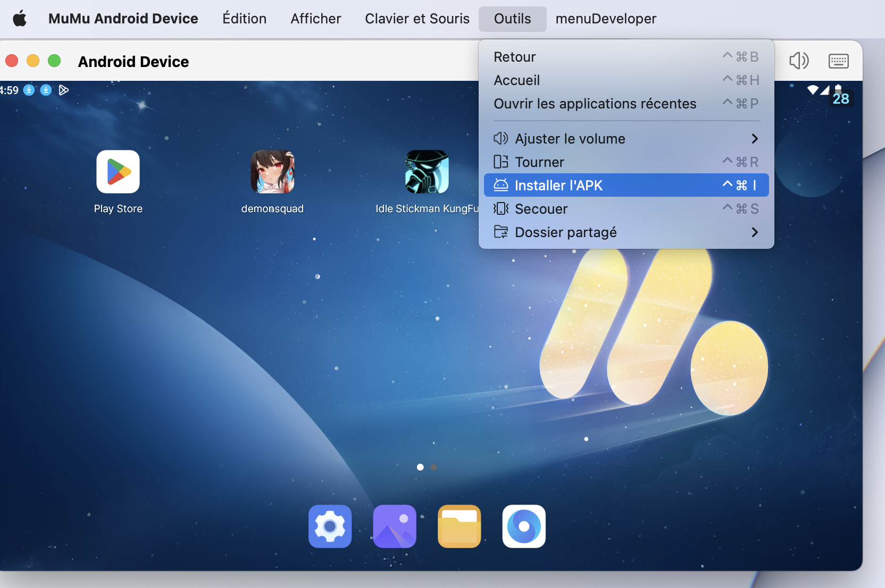Click second download notification icon in status bar
885x588 pixels.
point(46,90)
